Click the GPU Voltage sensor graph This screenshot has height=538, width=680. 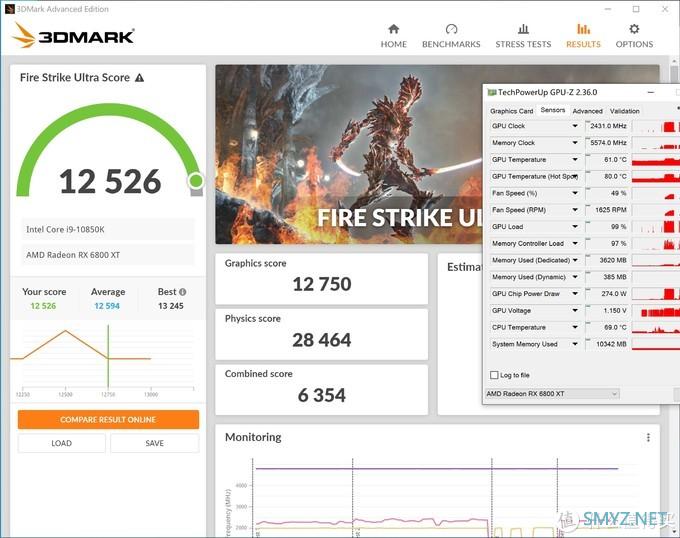pyautogui.click(x=656, y=311)
